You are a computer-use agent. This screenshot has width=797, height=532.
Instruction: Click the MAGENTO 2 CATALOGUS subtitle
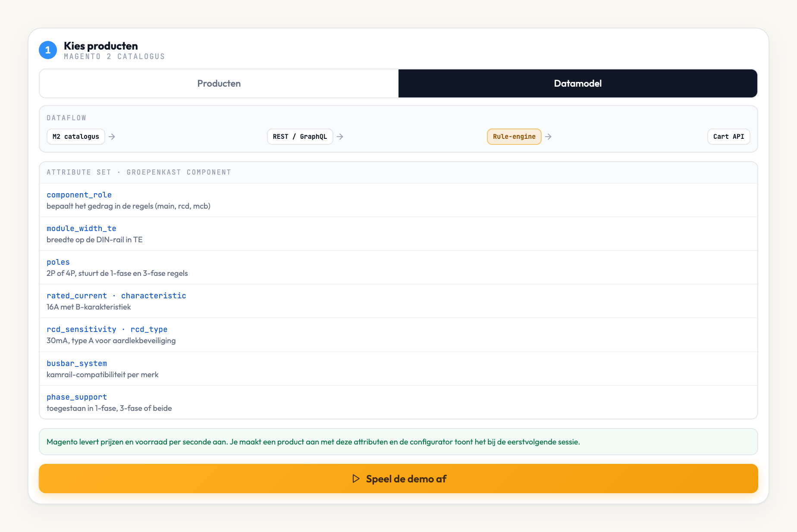pyautogui.click(x=114, y=56)
